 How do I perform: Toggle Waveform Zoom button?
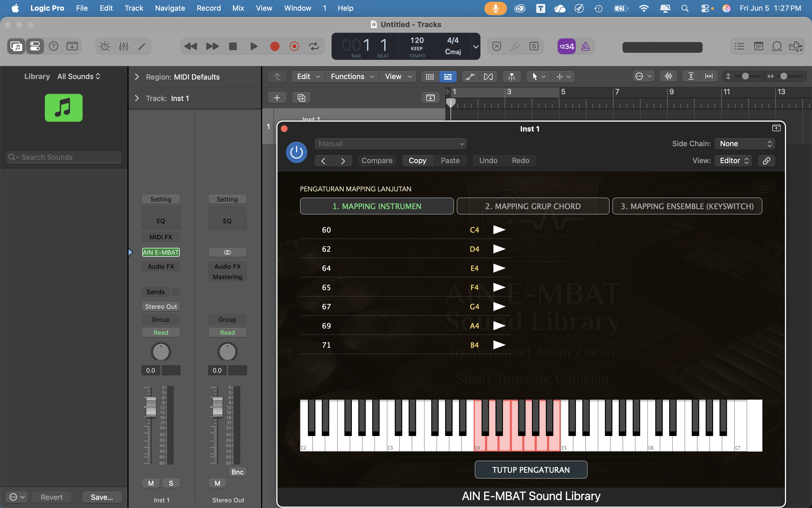point(668,76)
